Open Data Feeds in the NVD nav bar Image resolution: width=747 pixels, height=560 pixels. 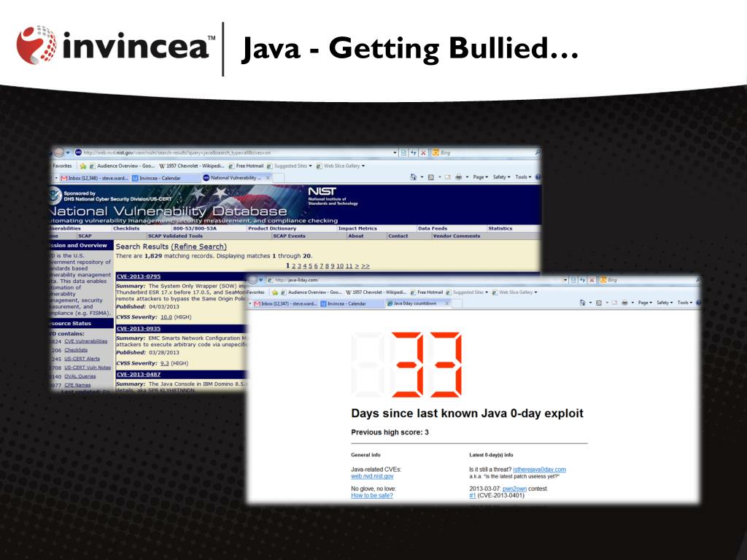click(433, 228)
